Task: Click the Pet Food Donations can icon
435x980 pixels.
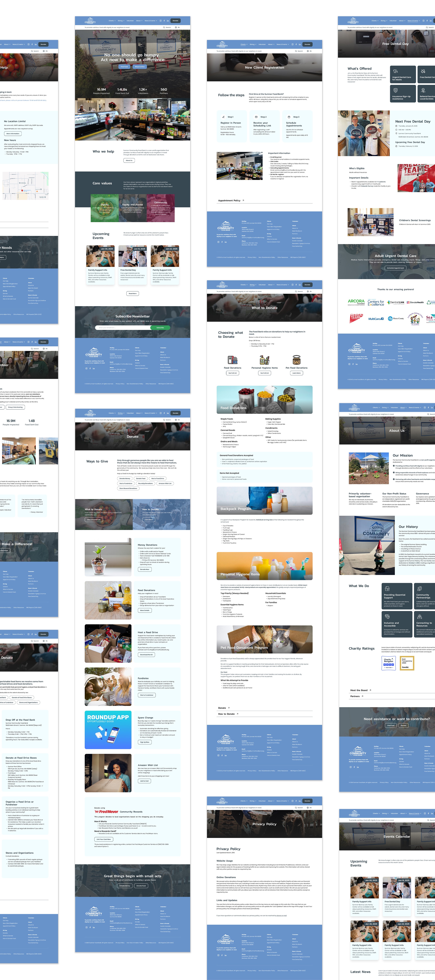Action: [296, 360]
